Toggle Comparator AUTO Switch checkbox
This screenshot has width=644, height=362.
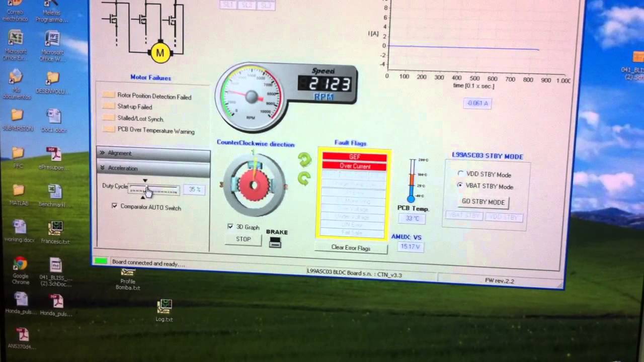point(115,206)
